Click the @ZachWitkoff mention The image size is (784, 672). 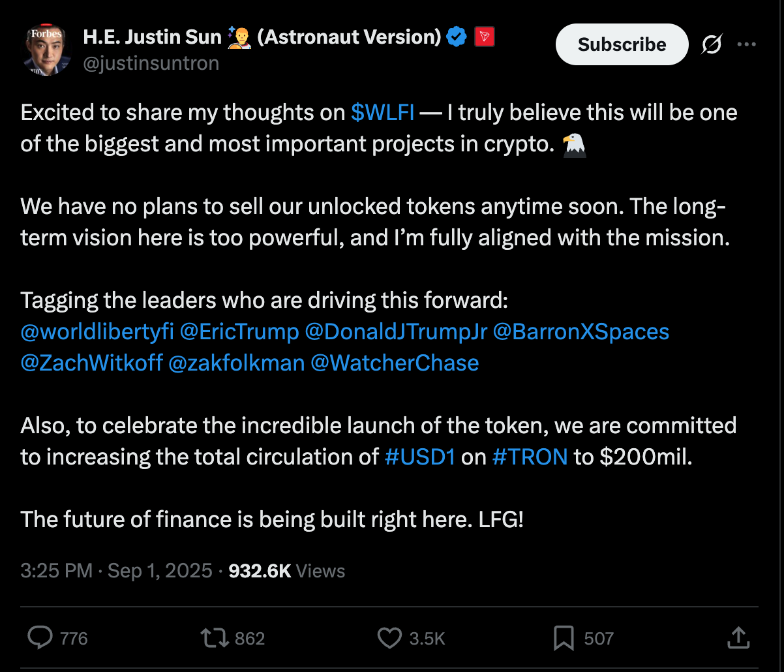tap(91, 363)
